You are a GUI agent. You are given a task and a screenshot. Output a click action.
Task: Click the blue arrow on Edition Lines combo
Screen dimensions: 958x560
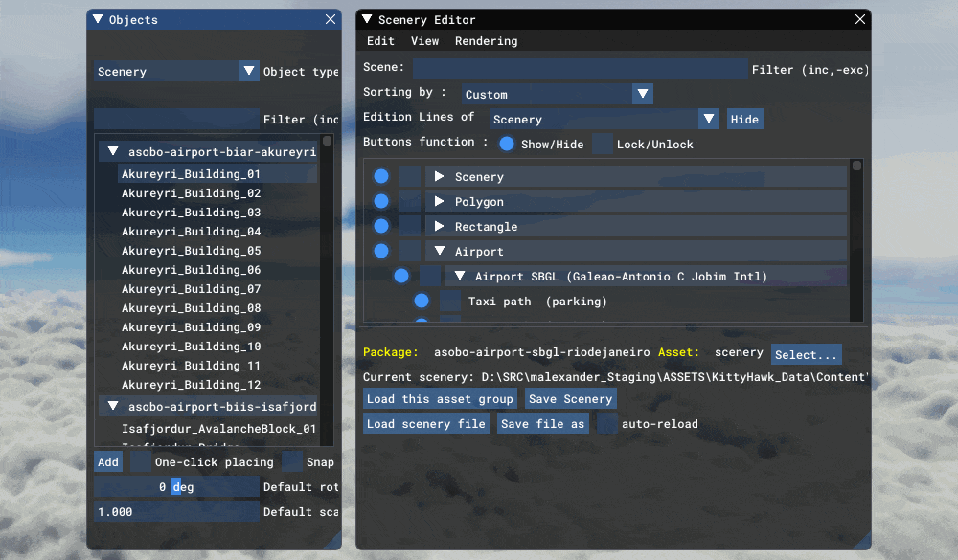709,119
